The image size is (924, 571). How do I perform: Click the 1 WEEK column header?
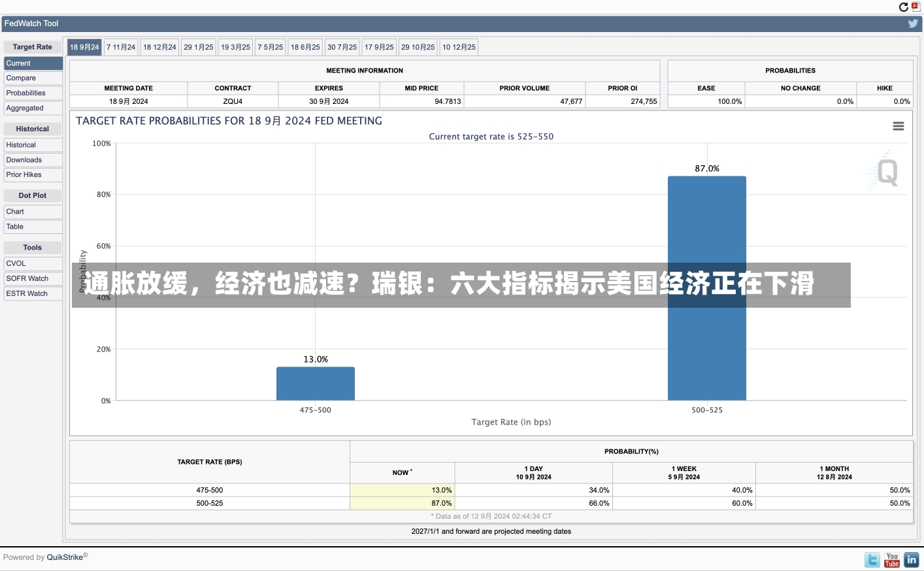pyautogui.click(x=684, y=473)
